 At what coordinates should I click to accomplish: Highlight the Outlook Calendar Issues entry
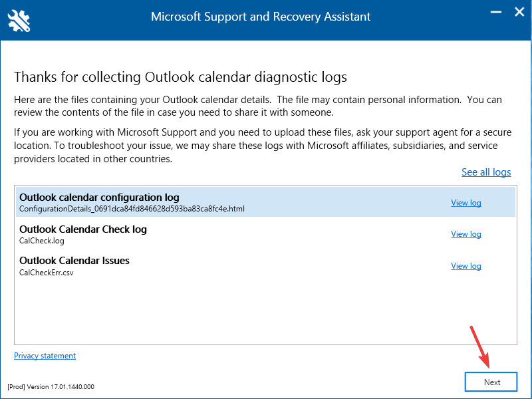click(265, 265)
